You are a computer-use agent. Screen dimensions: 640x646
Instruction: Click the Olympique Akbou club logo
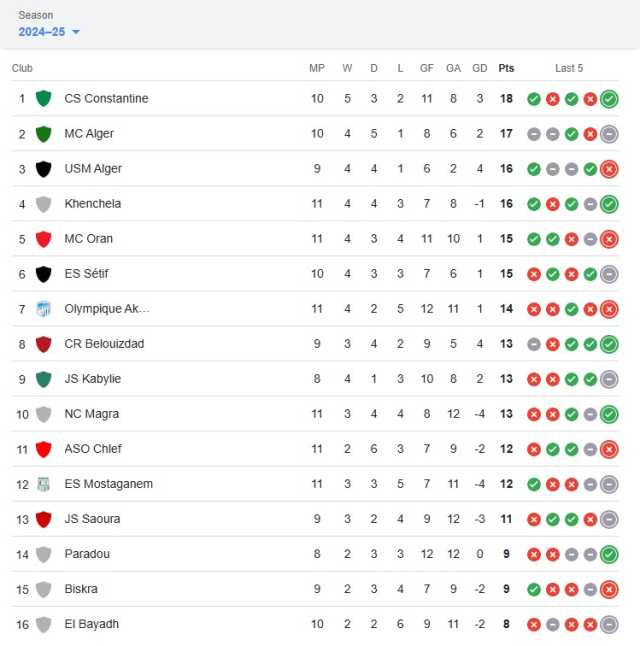tap(43, 309)
